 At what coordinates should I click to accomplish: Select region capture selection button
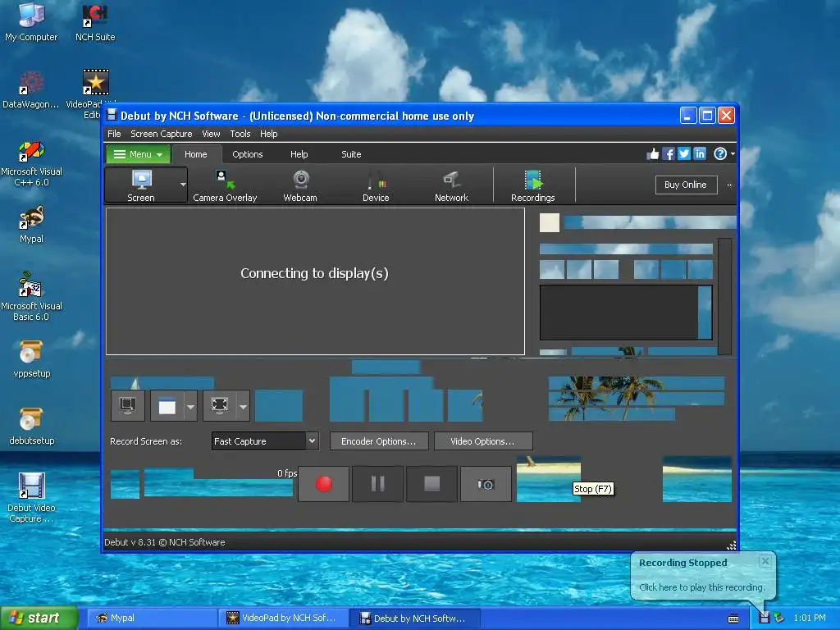220,405
